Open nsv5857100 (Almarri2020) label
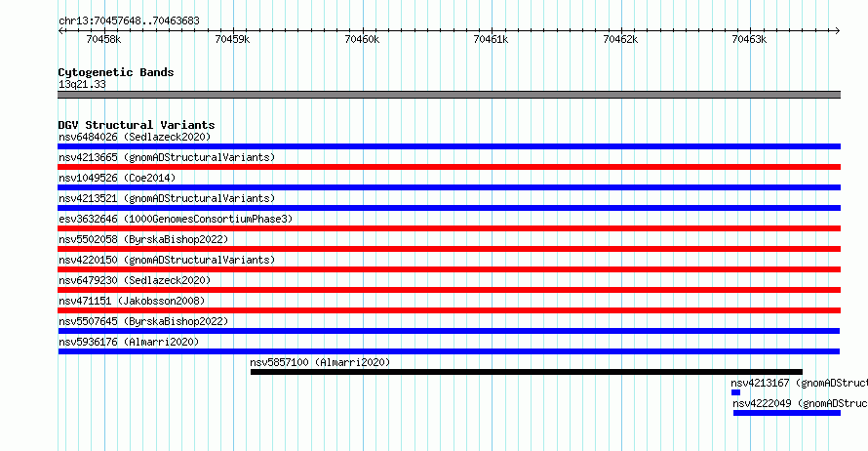This screenshot has width=868, height=451. point(320,362)
